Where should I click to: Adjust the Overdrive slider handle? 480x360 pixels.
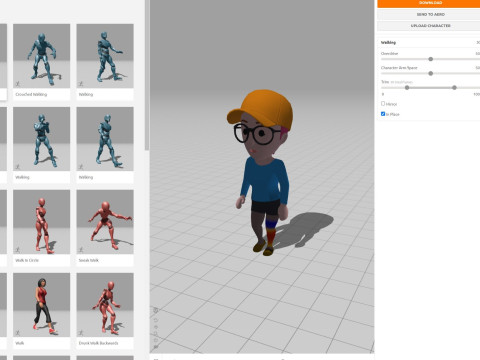(x=431, y=59)
